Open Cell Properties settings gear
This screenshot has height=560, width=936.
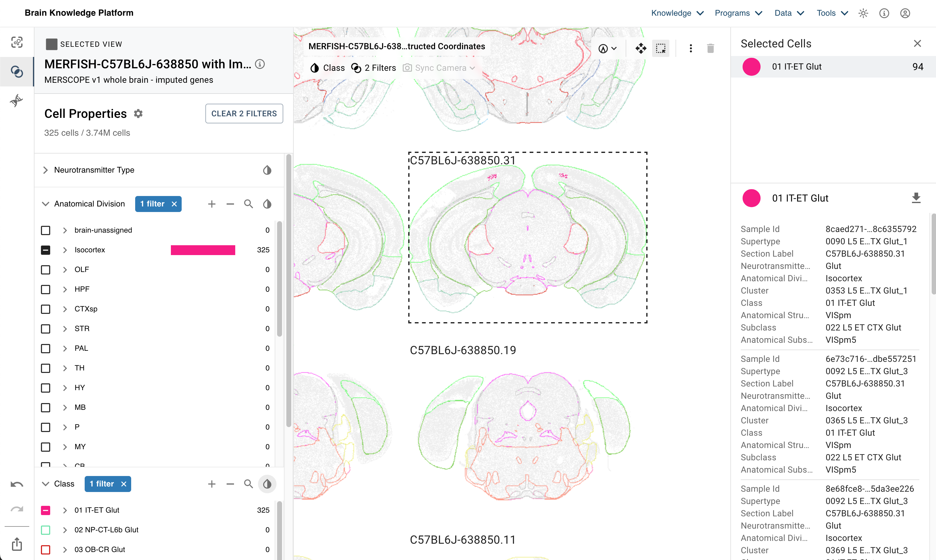(x=138, y=114)
